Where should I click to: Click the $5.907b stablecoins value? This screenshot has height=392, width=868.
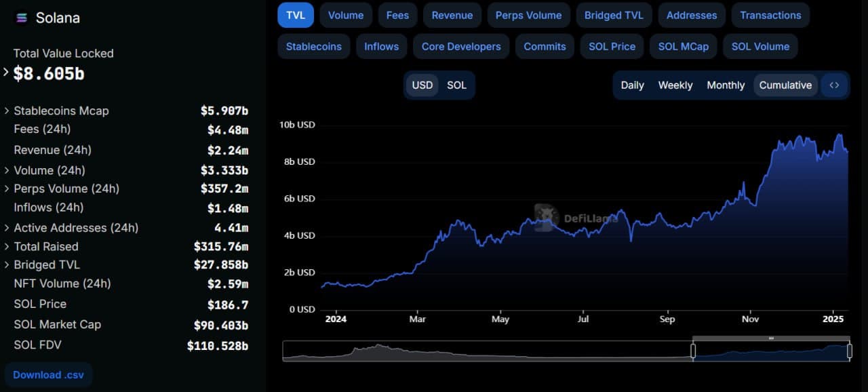(224, 111)
